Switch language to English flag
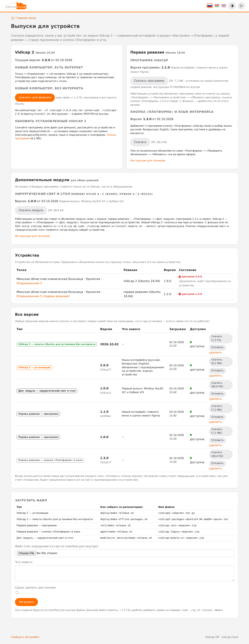 (223, 6)
